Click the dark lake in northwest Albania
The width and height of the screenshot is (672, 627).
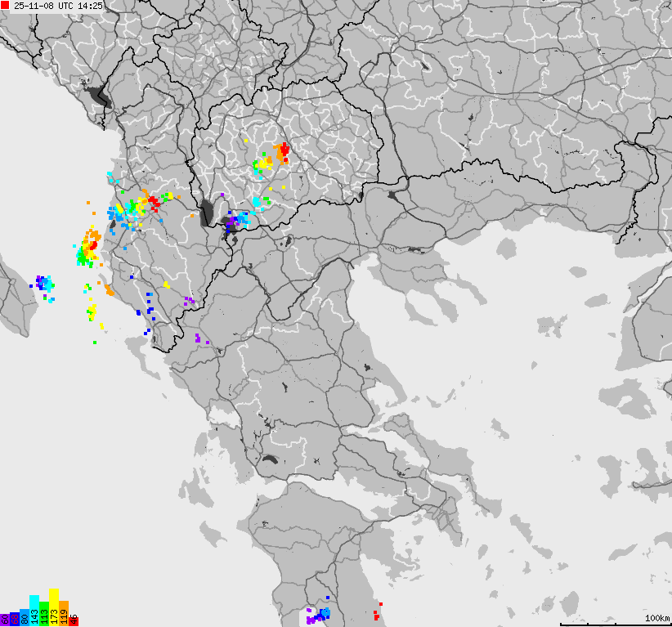(99, 96)
